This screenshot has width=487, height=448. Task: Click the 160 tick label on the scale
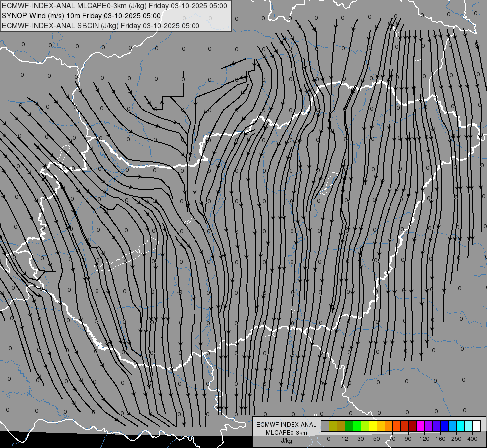coord(440,439)
